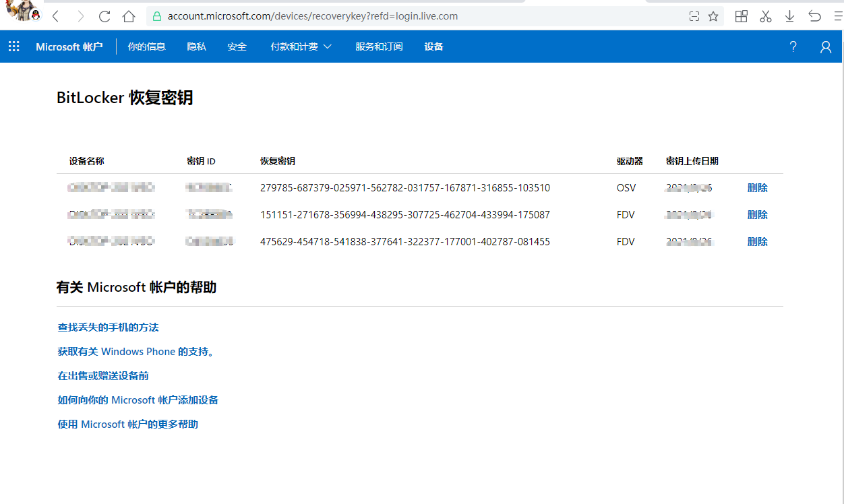Open the 在出售或赠送设备前 help link
This screenshot has width=844, height=504.
103,376
